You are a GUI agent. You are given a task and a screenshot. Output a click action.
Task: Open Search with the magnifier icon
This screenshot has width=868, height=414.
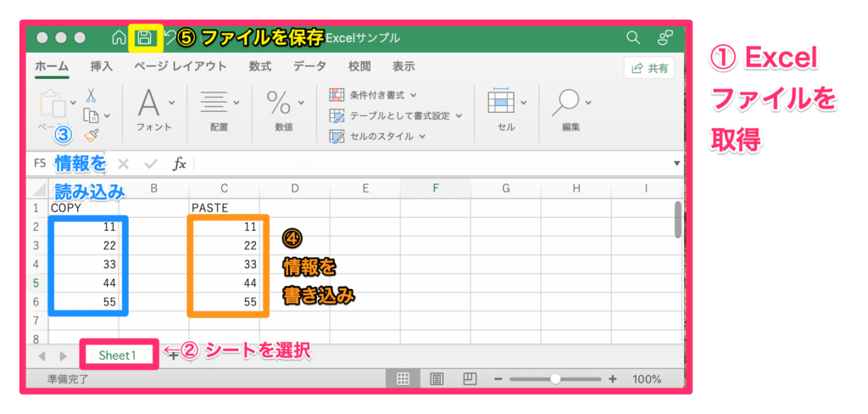point(632,37)
